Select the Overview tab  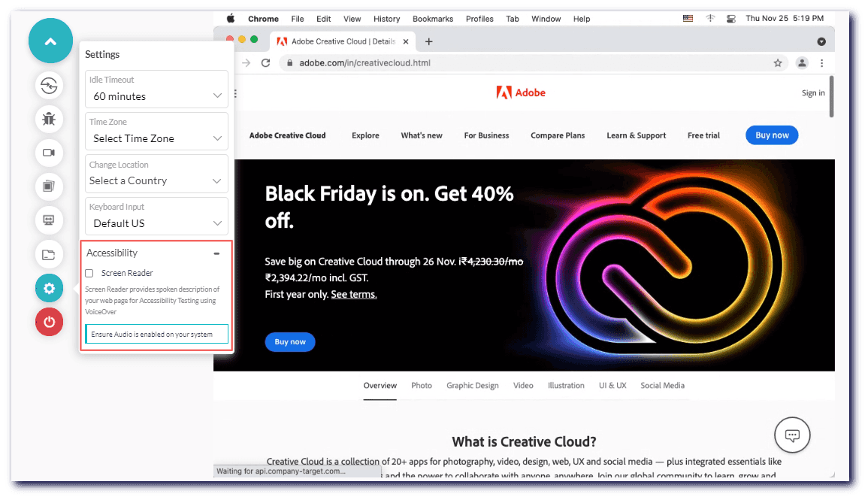[x=380, y=386]
